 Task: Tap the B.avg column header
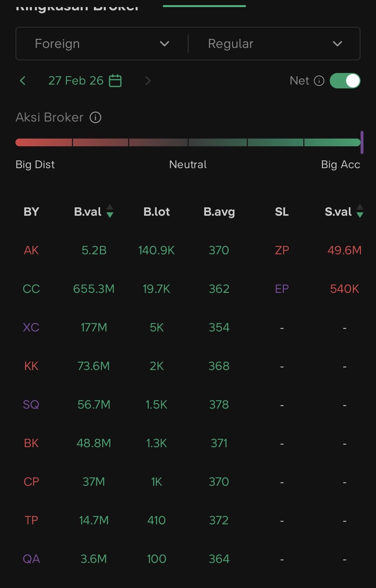point(219,212)
